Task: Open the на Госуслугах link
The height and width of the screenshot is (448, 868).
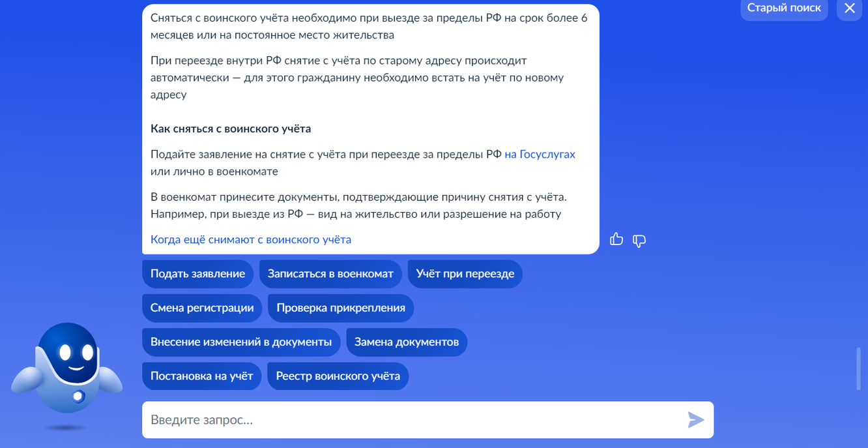Action: point(540,155)
